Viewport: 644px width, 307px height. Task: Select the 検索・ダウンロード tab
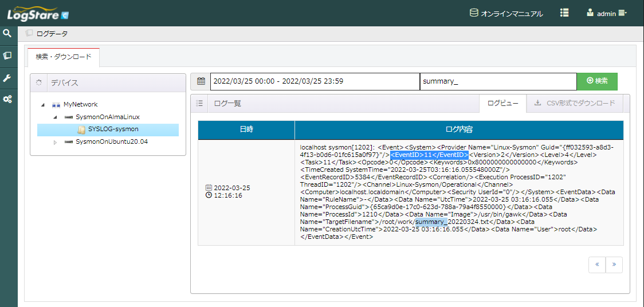pos(64,57)
